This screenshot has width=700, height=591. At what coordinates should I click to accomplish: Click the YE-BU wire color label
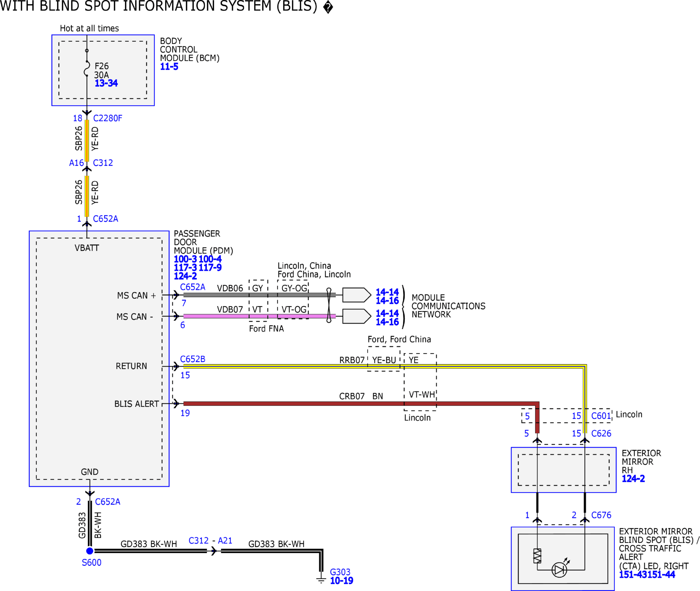384,360
